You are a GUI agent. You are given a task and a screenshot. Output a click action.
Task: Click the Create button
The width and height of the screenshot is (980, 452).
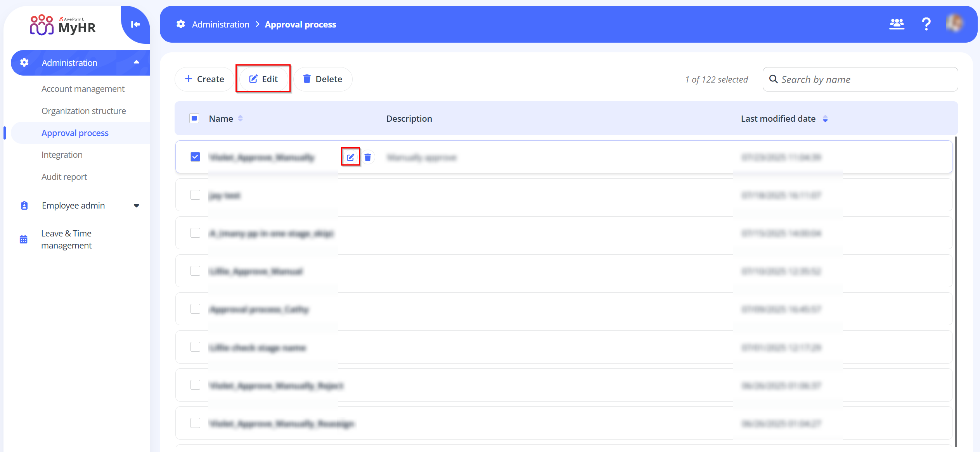click(x=204, y=79)
